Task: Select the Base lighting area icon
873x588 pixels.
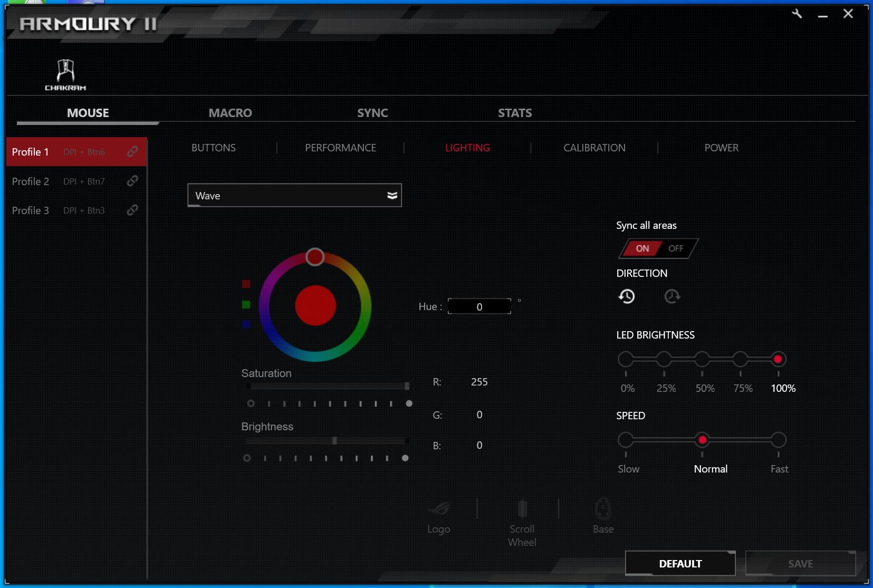Action: click(x=603, y=509)
